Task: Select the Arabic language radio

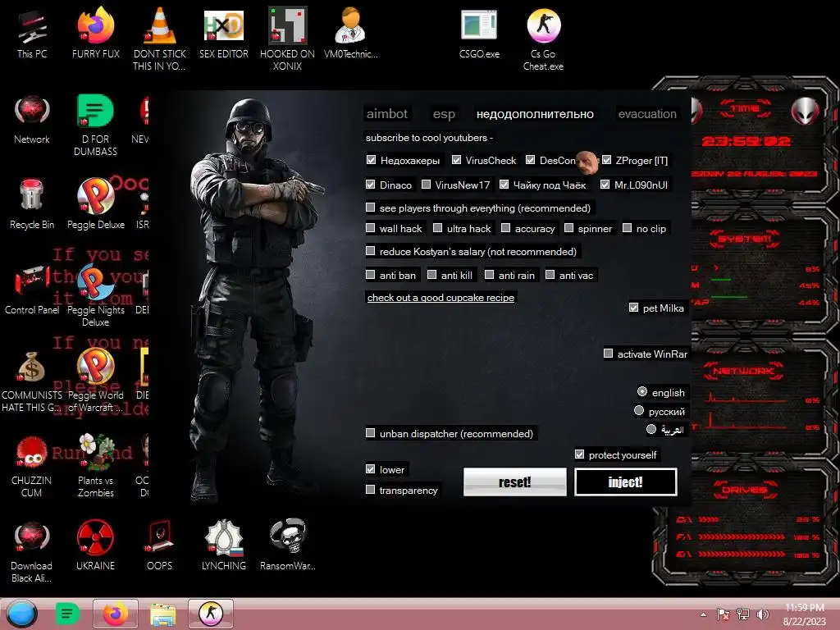Action: point(651,429)
